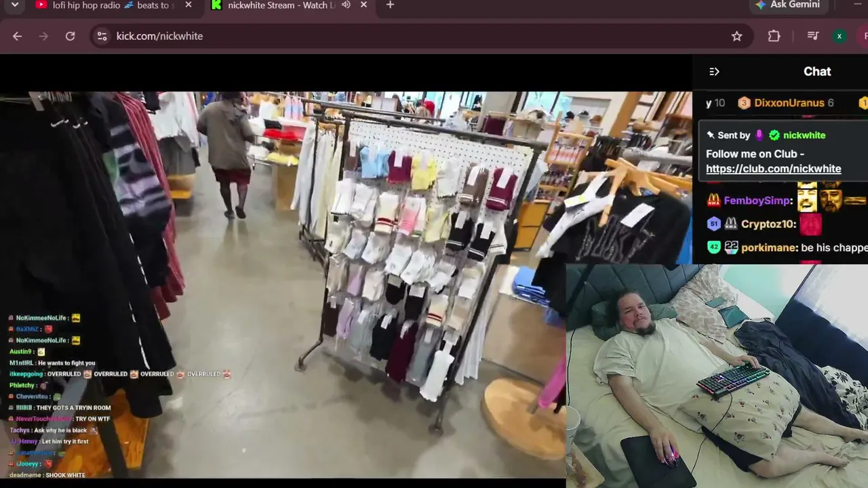Open nickwhite's profile from pinned message
Screen dimensions: 868x488
pyautogui.click(x=804, y=135)
